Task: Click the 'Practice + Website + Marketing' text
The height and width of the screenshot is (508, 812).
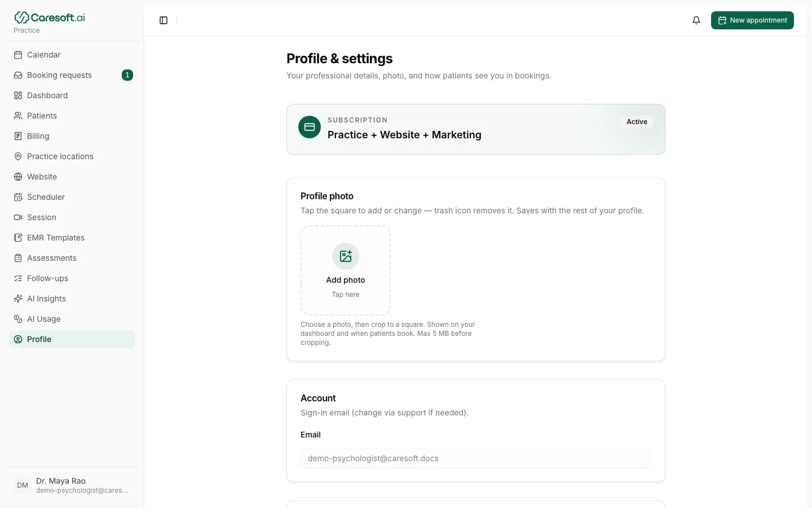Action: (x=404, y=135)
